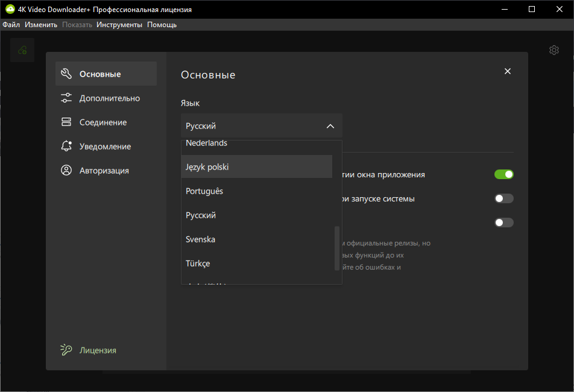
Task: Open Авторизация settings
Action: click(106, 171)
